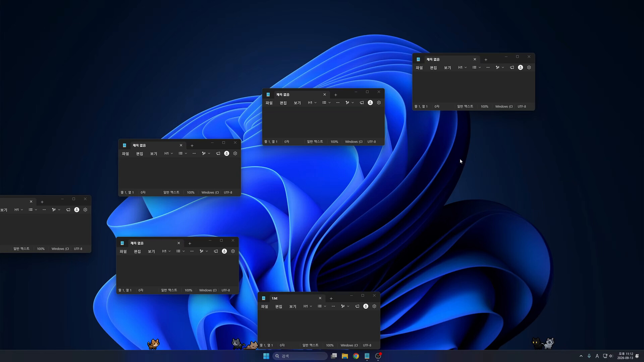Image resolution: width=644 pixels, height=362 pixels.
Task: Expand the H1 heading dropdown in 1.txt window
Action: pyautogui.click(x=308, y=306)
